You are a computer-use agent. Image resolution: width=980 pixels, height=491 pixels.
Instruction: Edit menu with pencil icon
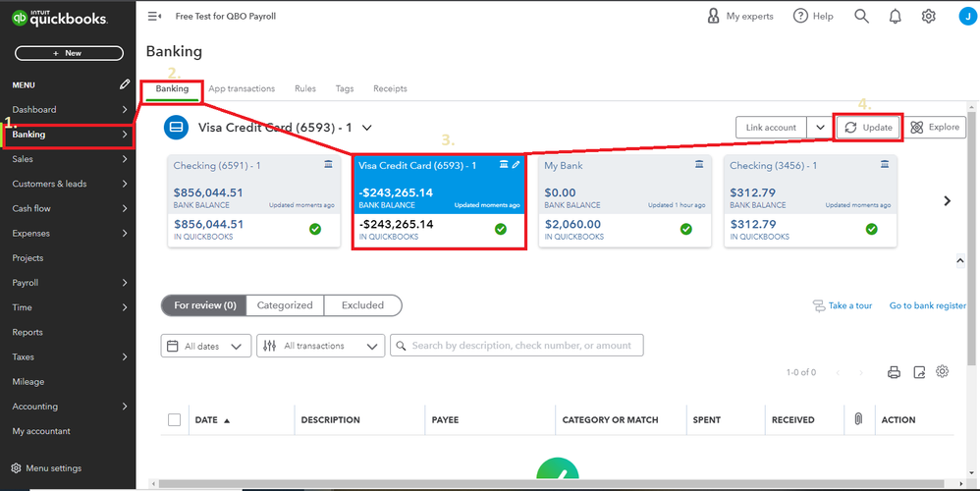[125, 84]
